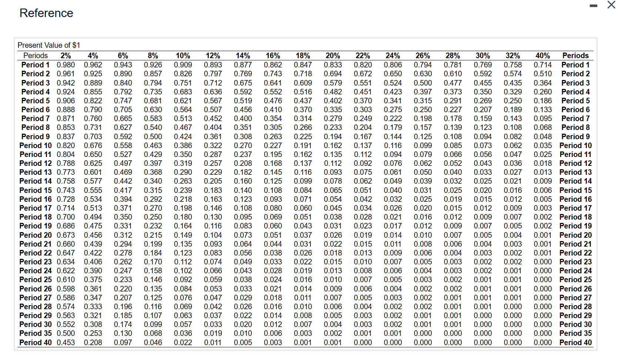Click 0.735 in Period 4 under 8%
The image size is (619, 364).
click(153, 92)
